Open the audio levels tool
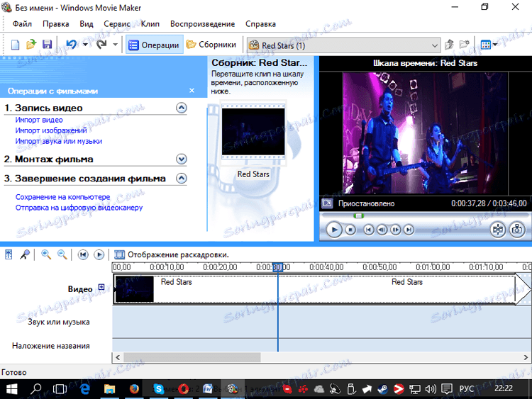This screenshot has width=532, height=399. pyautogui.click(x=9, y=254)
